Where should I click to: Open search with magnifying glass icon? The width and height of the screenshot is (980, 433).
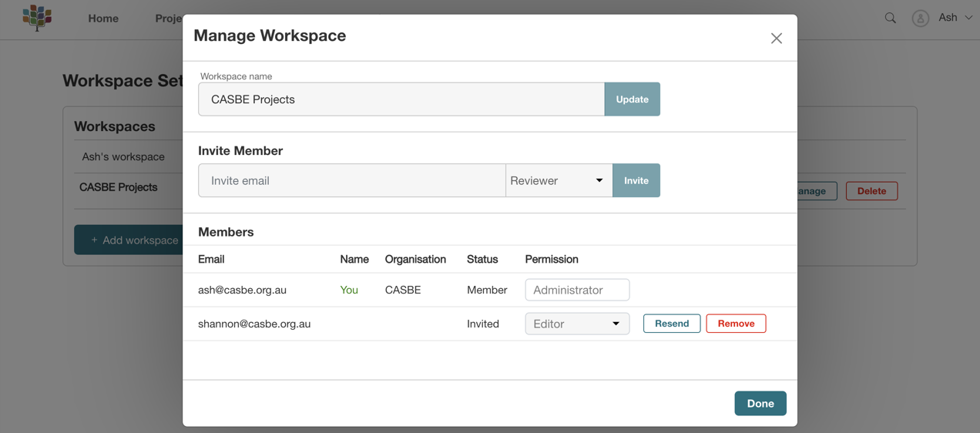[x=890, y=18]
